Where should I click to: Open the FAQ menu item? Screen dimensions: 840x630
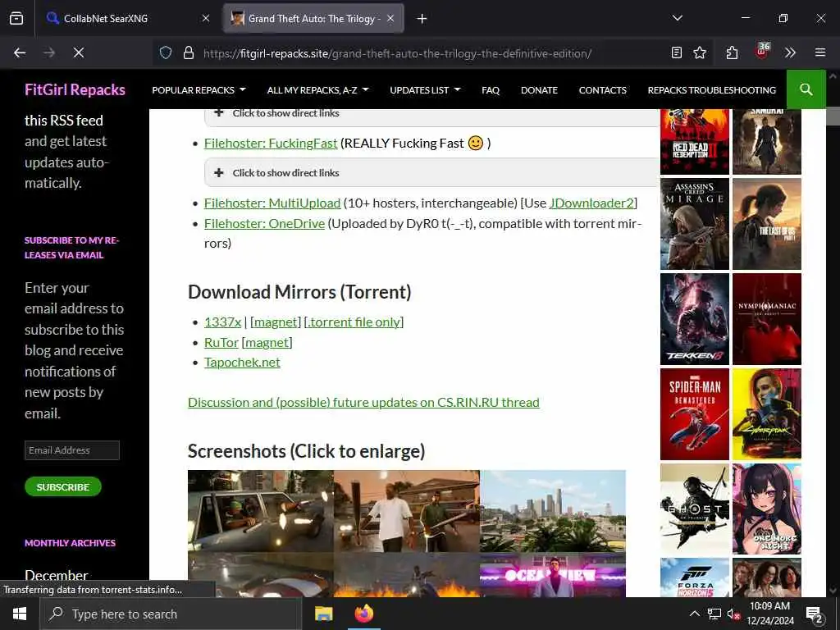[x=491, y=90]
